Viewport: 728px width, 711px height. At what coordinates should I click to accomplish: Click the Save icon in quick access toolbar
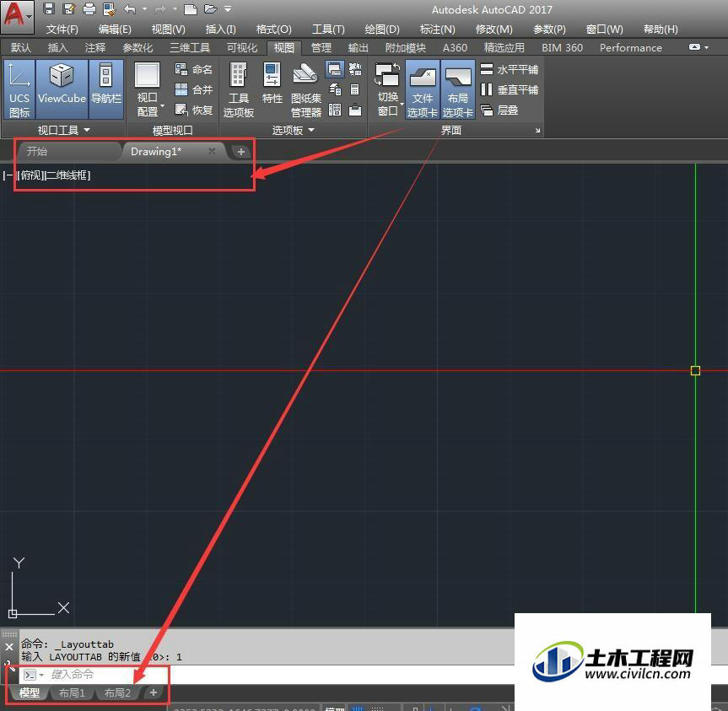tap(49, 8)
